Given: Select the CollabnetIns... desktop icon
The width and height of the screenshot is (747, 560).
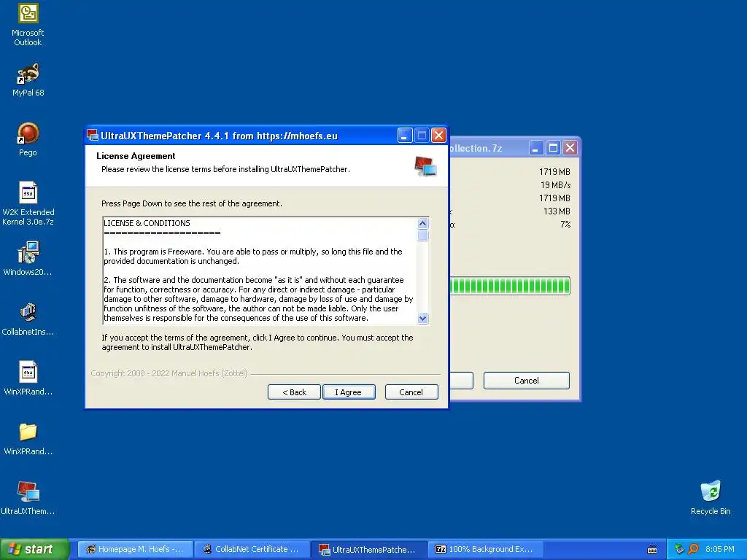Looking at the screenshot, I should pyautogui.click(x=28, y=319).
